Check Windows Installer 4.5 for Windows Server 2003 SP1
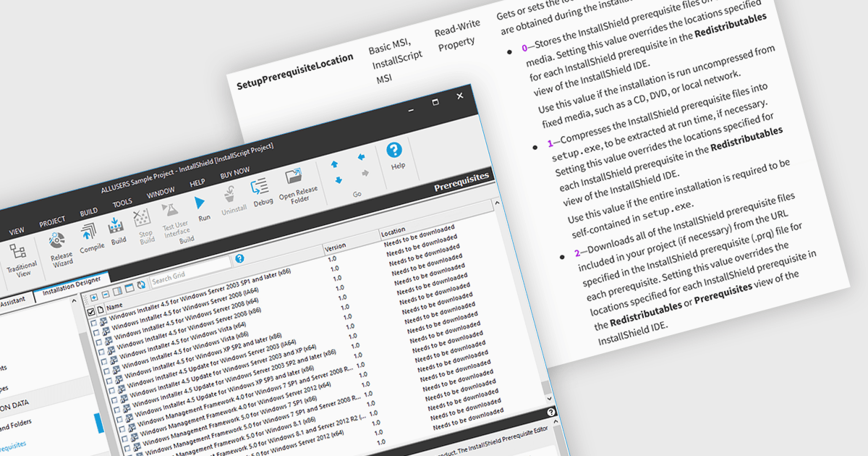The width and height of the screenshot is (868, 456). 93,322
